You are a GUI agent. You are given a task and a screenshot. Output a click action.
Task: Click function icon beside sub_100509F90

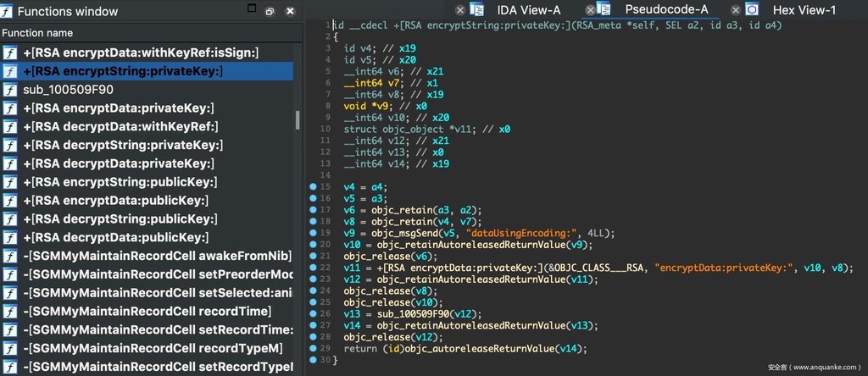pos(10,90)
